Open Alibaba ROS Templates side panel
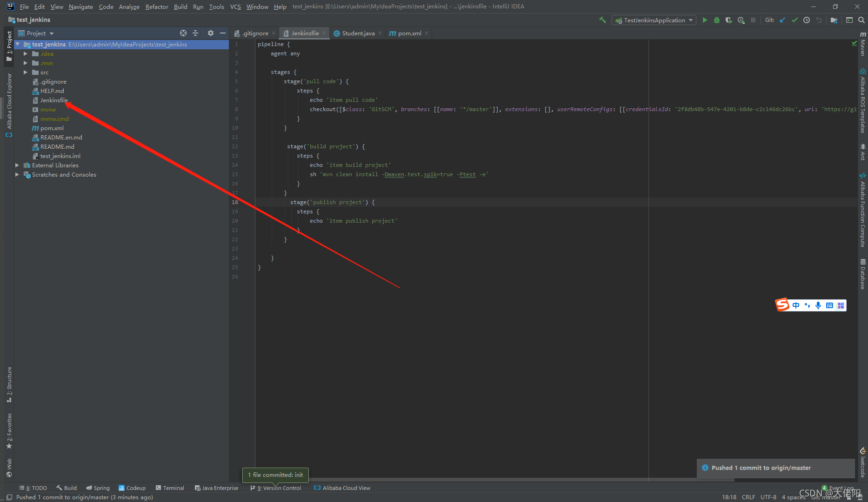Viewport: 868px width, 502px height. pos(863,101)
